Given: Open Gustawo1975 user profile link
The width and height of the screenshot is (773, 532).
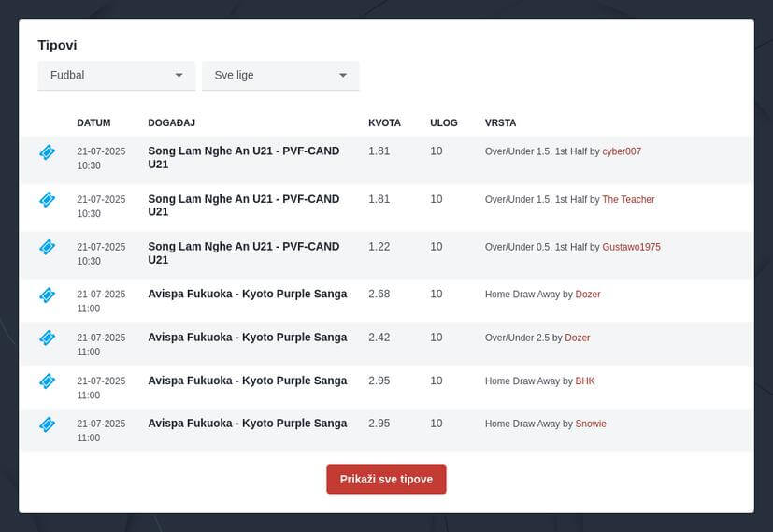Looking at the screenshot, I should coord(631,247).
